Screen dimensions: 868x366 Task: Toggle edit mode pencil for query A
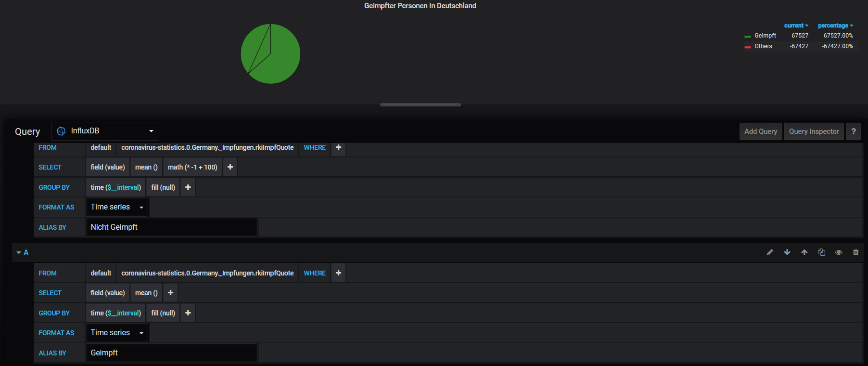click(770, 252)
